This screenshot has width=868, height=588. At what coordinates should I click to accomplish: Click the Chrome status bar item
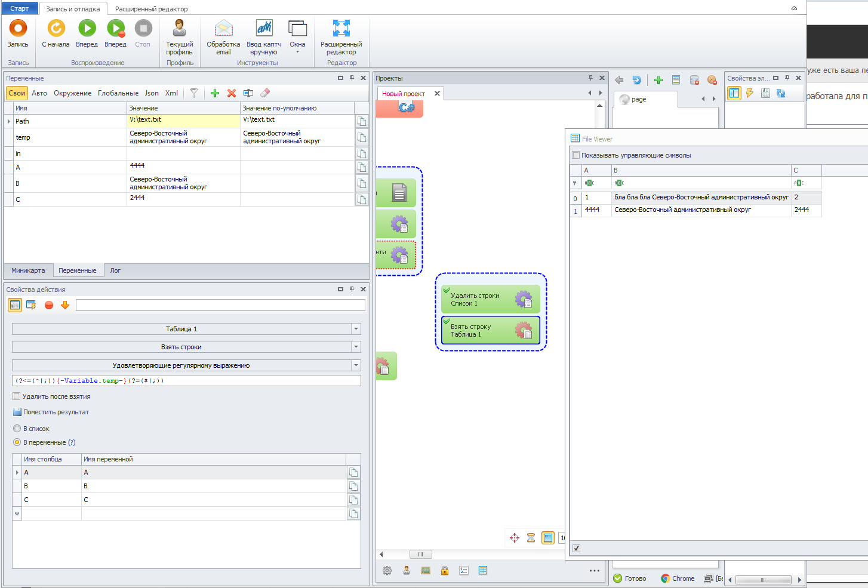tap(678, 578)
